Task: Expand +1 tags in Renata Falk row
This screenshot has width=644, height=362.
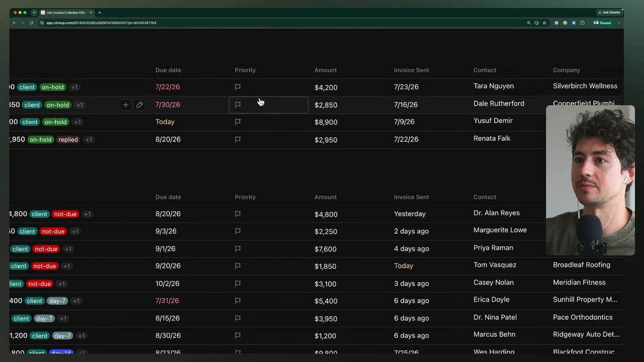Action: point(89,140)
